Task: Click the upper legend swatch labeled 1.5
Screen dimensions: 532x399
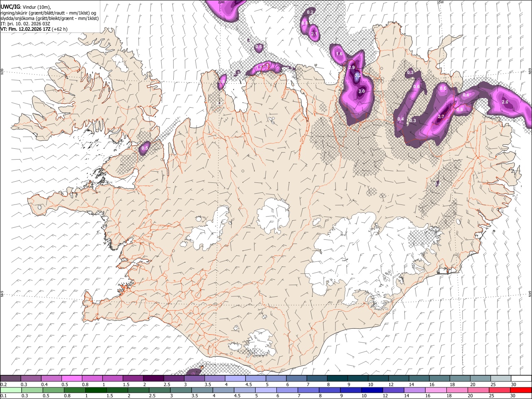Action: pyautogui.click(x=133, y=378)
